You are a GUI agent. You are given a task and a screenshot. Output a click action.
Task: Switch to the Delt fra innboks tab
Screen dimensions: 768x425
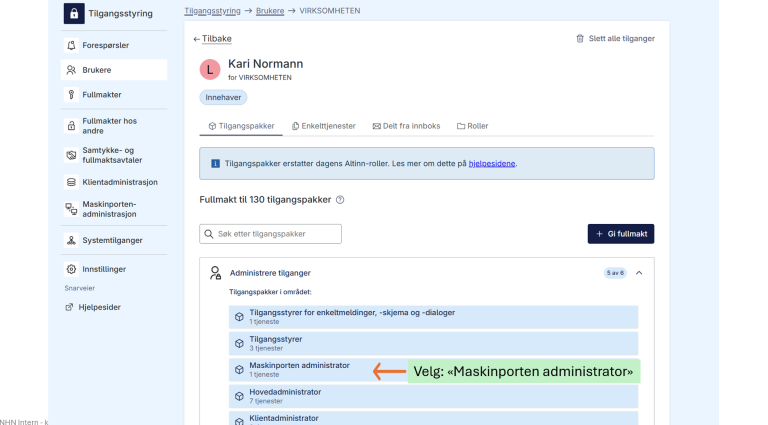[x=407, y=126]
